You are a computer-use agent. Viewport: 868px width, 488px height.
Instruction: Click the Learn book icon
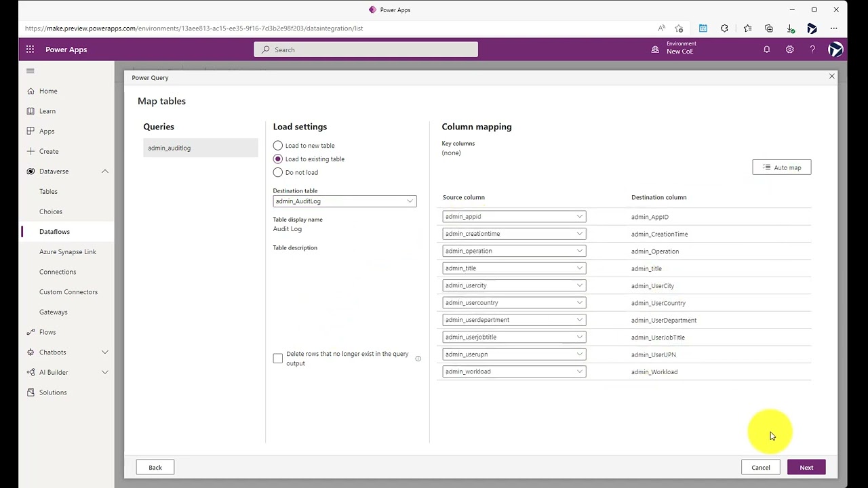31,111
